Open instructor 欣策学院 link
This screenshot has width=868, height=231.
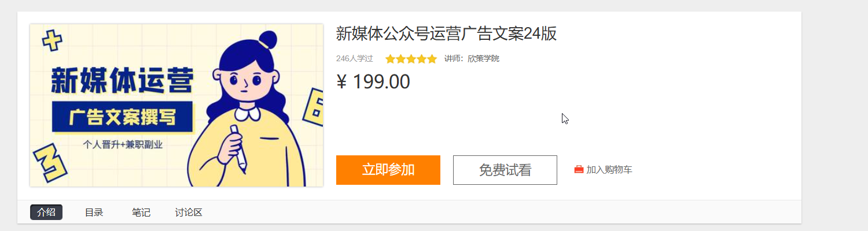[483, 59]
